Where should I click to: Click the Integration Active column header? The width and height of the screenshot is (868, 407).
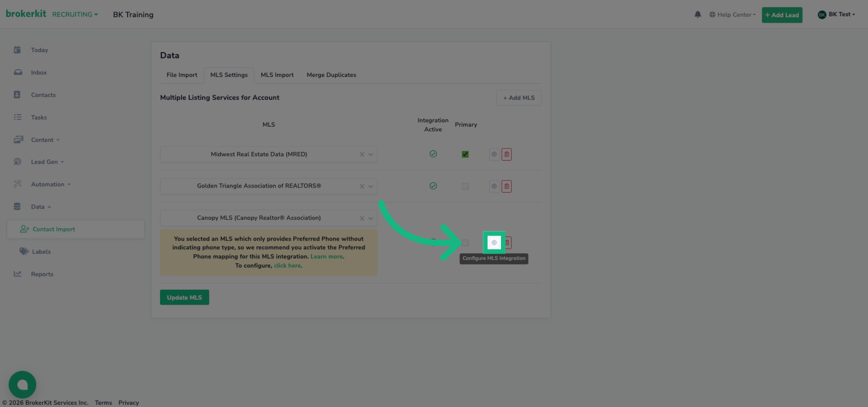(433, 125)
